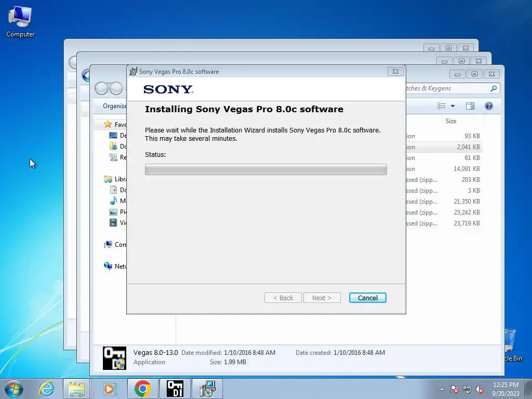Select the zipped file sized 3 KB
532x399 pixels.
(x=443, y=190)
